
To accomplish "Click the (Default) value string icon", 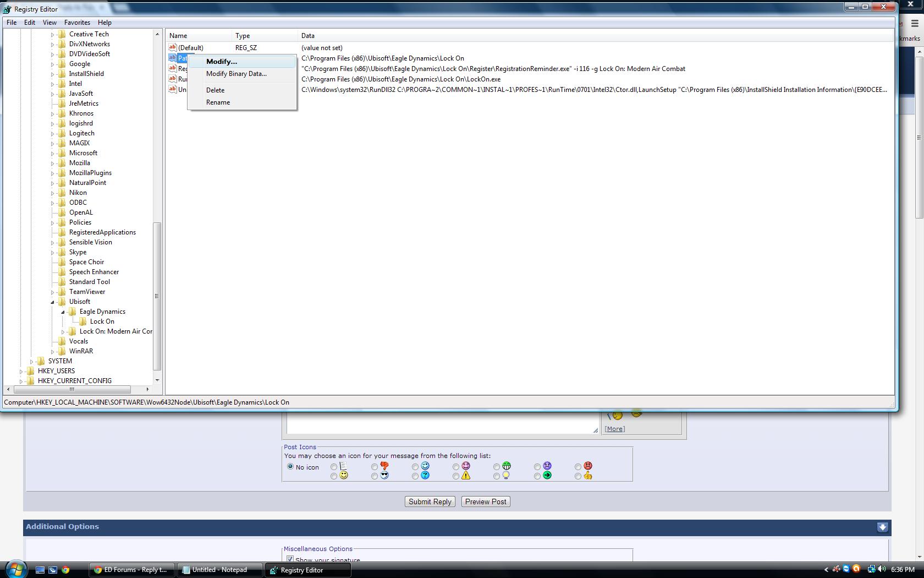I will click(x=173, y=48).
